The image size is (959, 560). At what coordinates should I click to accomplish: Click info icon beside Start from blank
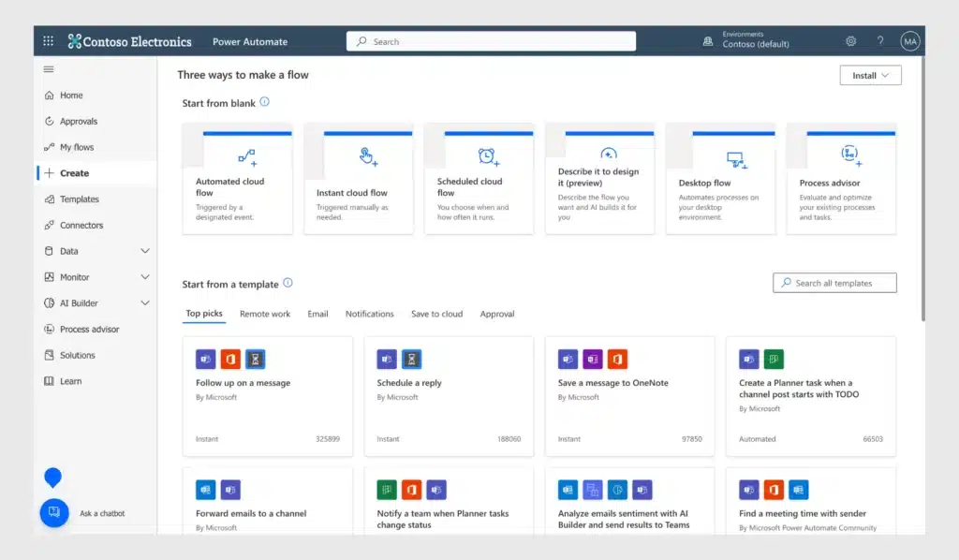click(264, 102)
